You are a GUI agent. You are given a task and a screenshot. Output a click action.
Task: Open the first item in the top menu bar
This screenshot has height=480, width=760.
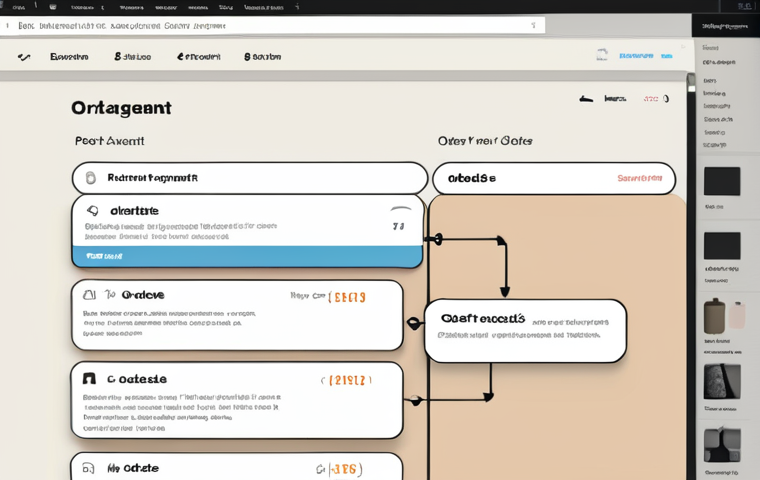(18, 7)
